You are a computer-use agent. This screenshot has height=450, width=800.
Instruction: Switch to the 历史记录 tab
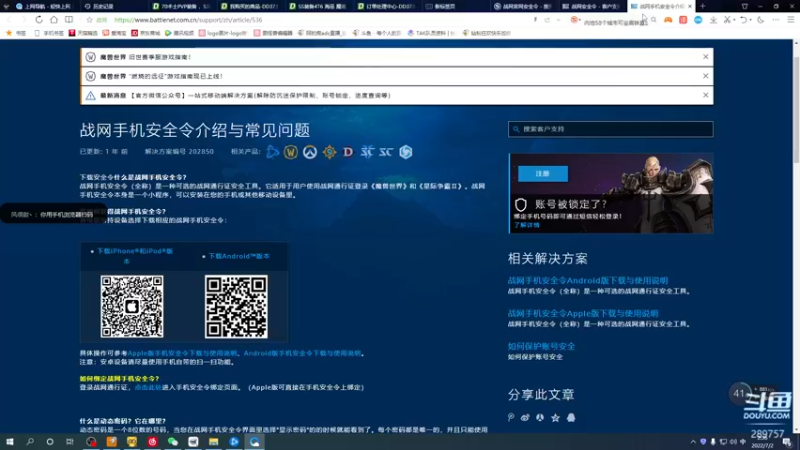112,6
